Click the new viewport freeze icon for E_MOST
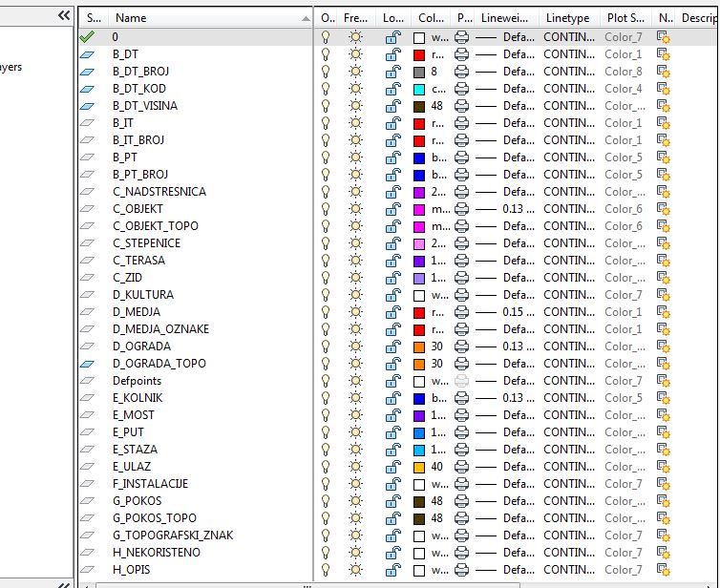This screenshot has height=588, width=720. 663,415
